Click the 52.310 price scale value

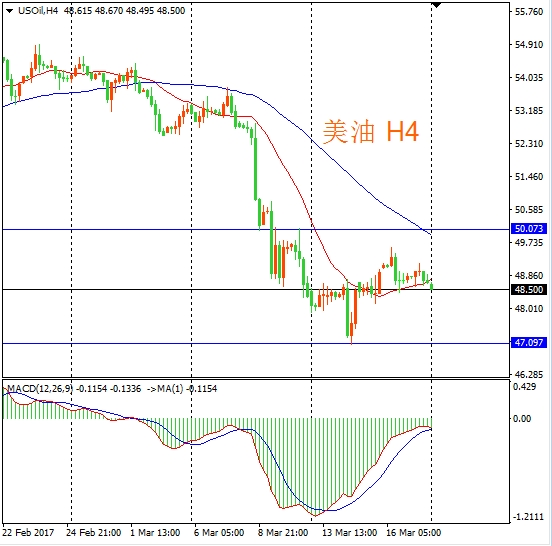click(x=529, y=144)
